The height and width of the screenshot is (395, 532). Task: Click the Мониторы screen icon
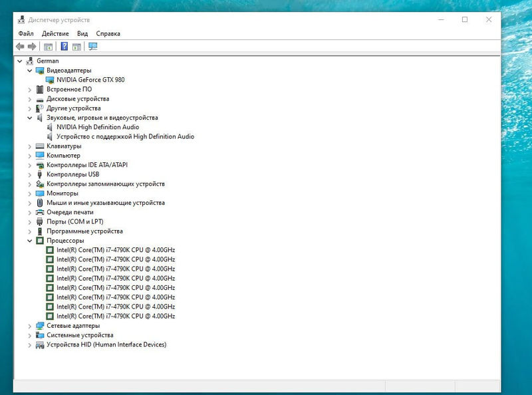(40, 194)
